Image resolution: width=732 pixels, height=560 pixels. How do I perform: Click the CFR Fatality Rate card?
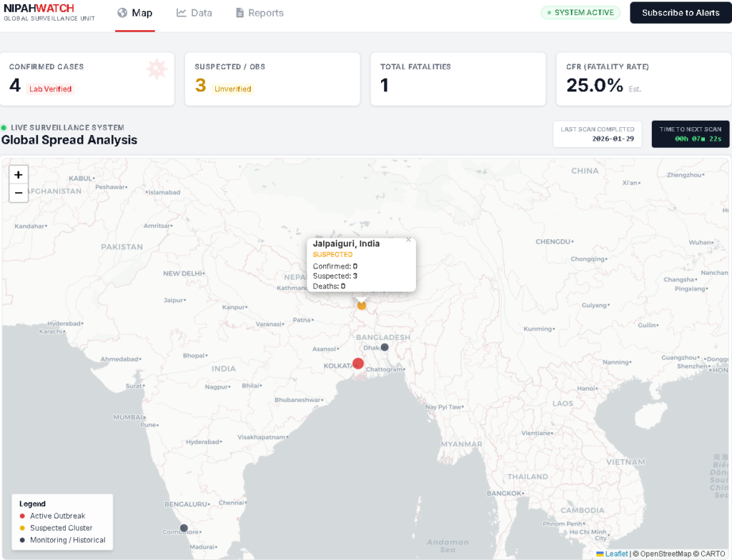(x=643, y=79)
